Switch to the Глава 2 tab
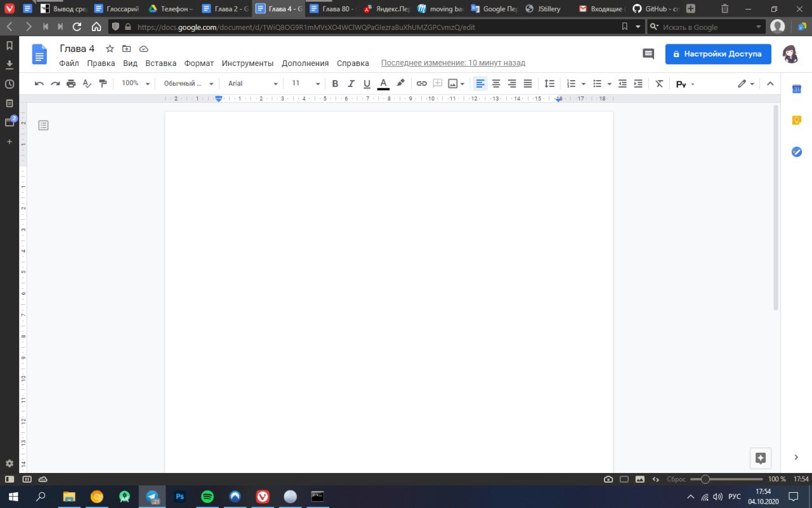Image resolution: width=812 pixels, height=508 pixels. pos(225,9)
